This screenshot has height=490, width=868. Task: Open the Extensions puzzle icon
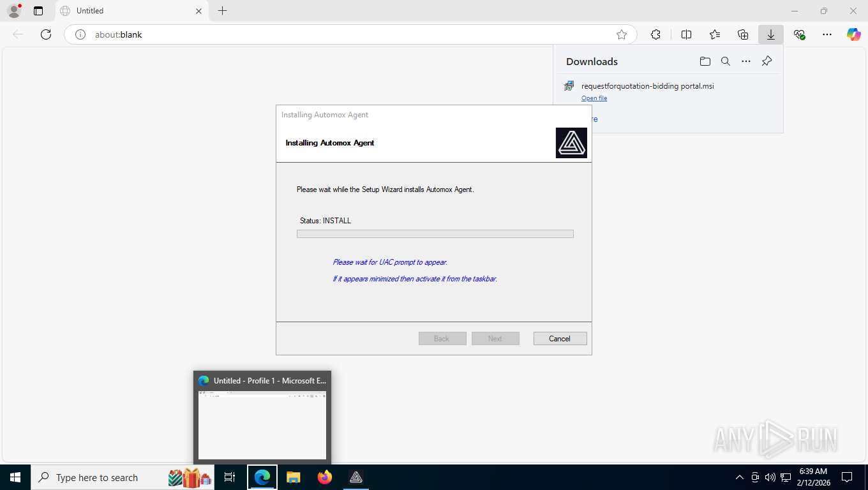[655, 34]
